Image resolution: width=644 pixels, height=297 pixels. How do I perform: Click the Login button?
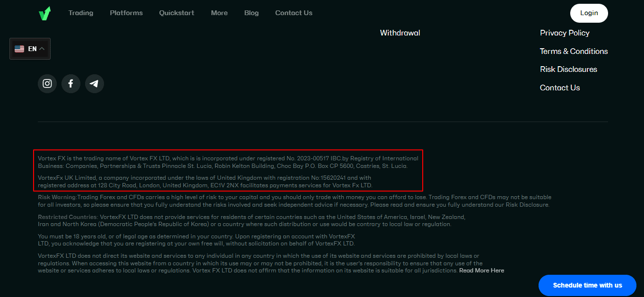[x=589, y=13]
